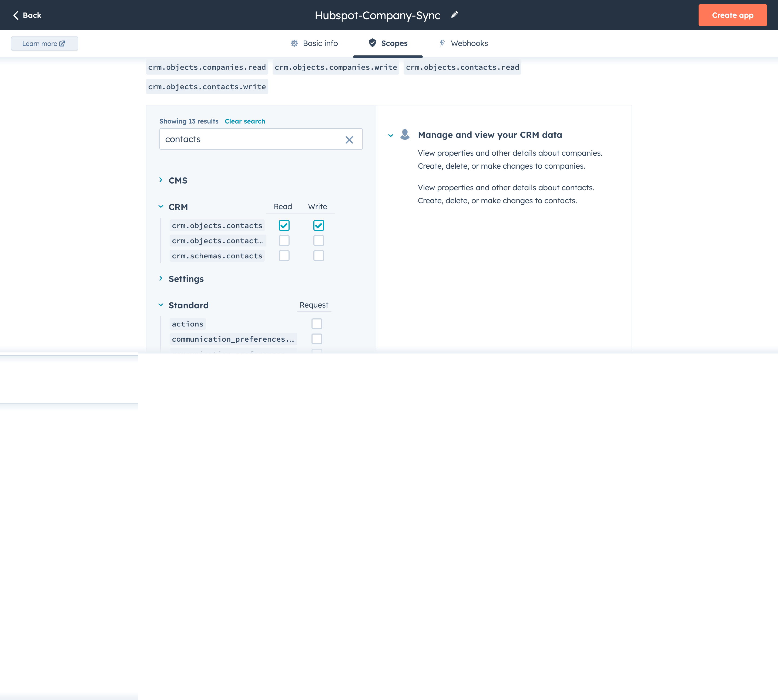Click the crm.objects.contacts.read scope tag
This screenshot has width=778, height=700.
[x=462, y=67]
